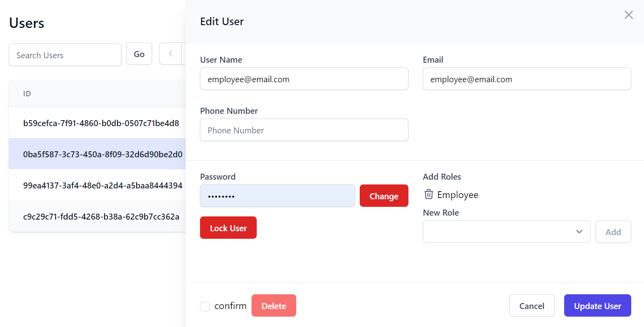Focus the Phone Number input
The image size is (644, 327).
tap(304, 130)
